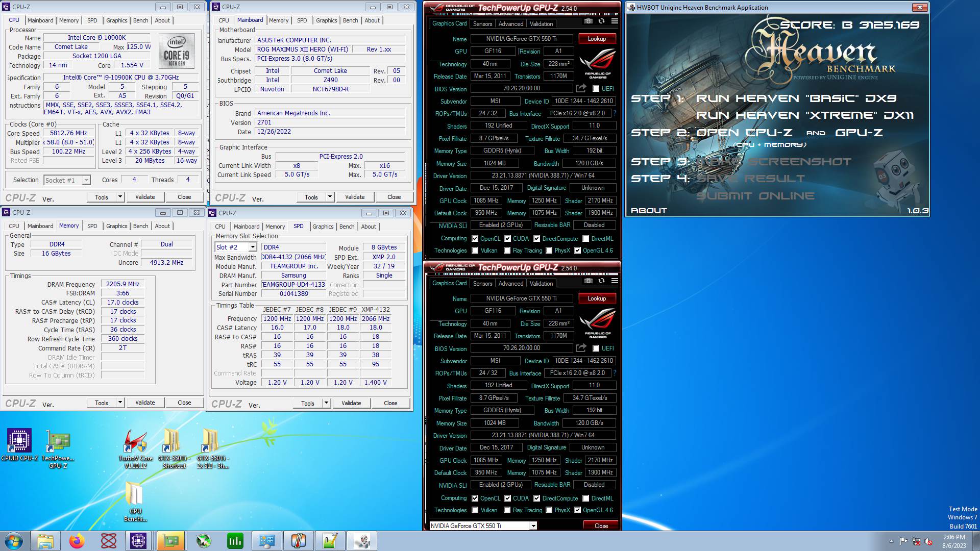The width and height of the screenshot is (980, 551).
Task: Click the red Close button in lower GPU-Z
Action: pos(601,525)
